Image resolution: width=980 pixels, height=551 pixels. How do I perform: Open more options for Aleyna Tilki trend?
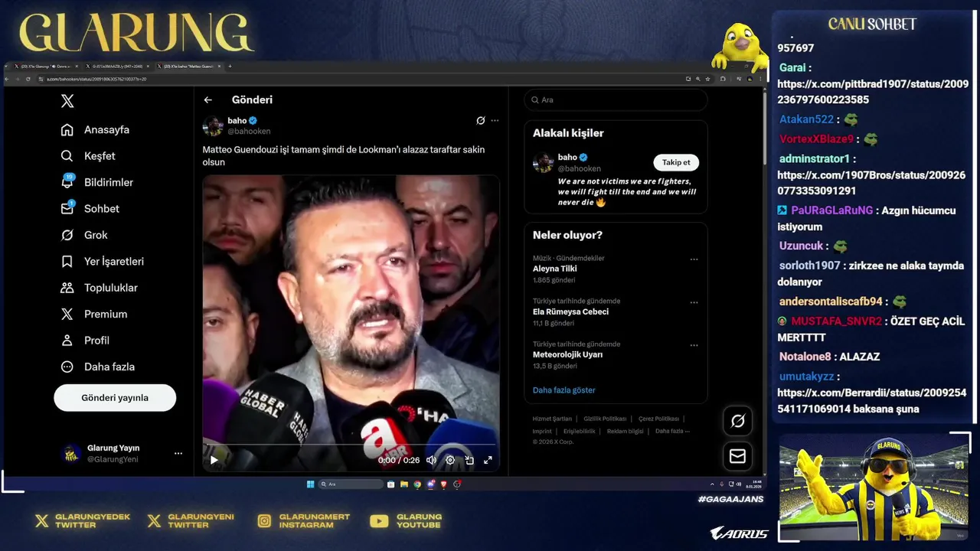tap(694, 259)
